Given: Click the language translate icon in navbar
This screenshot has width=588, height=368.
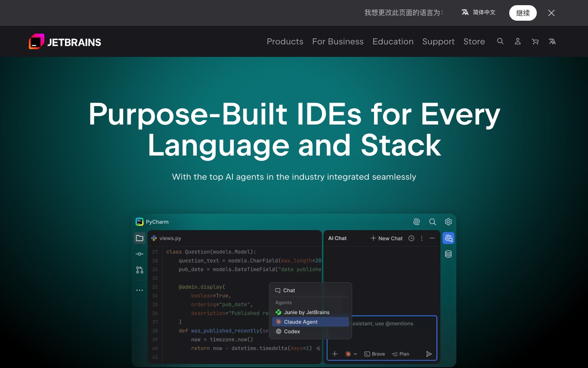Looking at the screenshot, I should click(x=552, y=41).
